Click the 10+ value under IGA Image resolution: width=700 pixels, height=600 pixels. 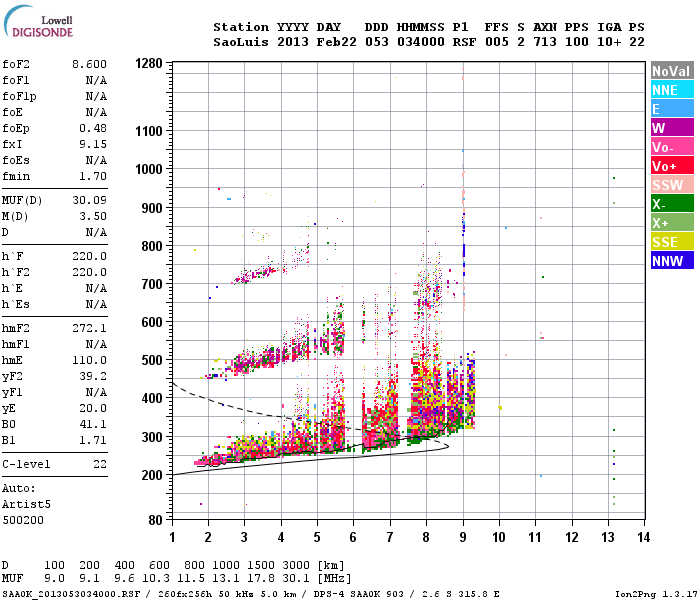point(609,42)
